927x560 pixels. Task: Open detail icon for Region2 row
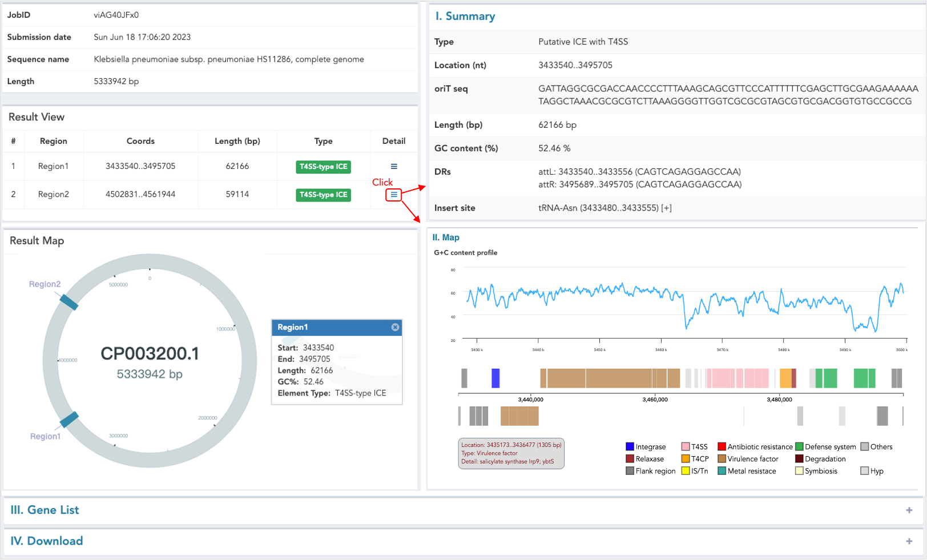(x=394, y=195)
